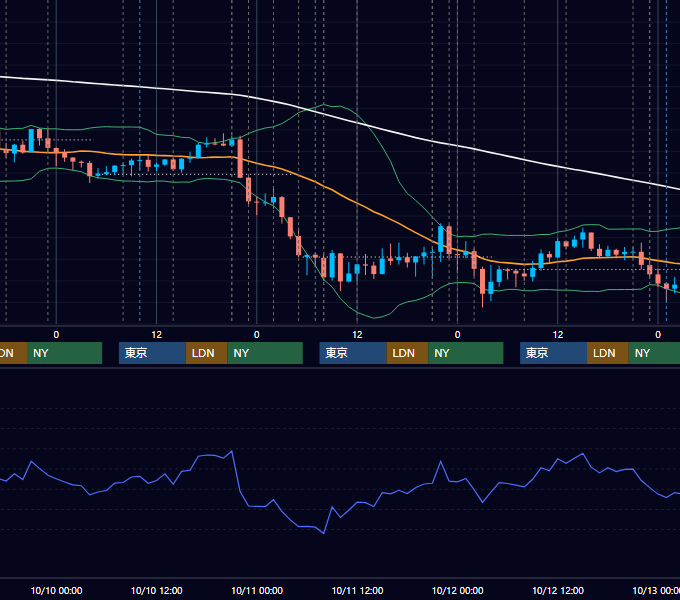Click the hour label 12 under 10/10 chart

(x=157, y=335)
